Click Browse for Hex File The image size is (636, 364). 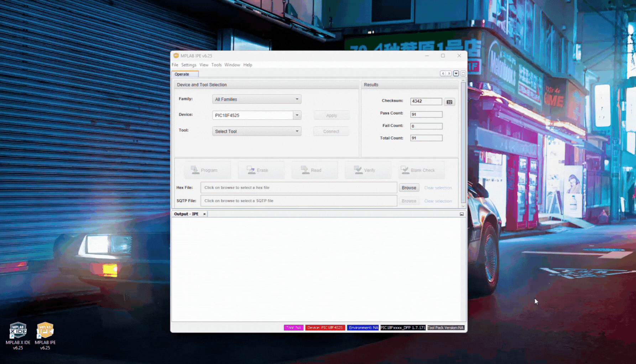click(x=409, y=188)
